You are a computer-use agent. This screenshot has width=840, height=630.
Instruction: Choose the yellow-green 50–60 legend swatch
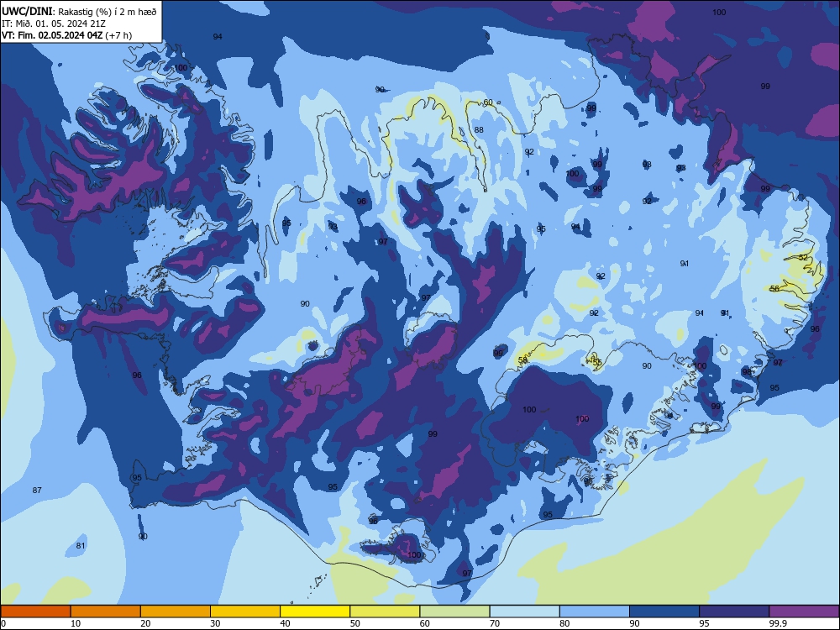386,612
